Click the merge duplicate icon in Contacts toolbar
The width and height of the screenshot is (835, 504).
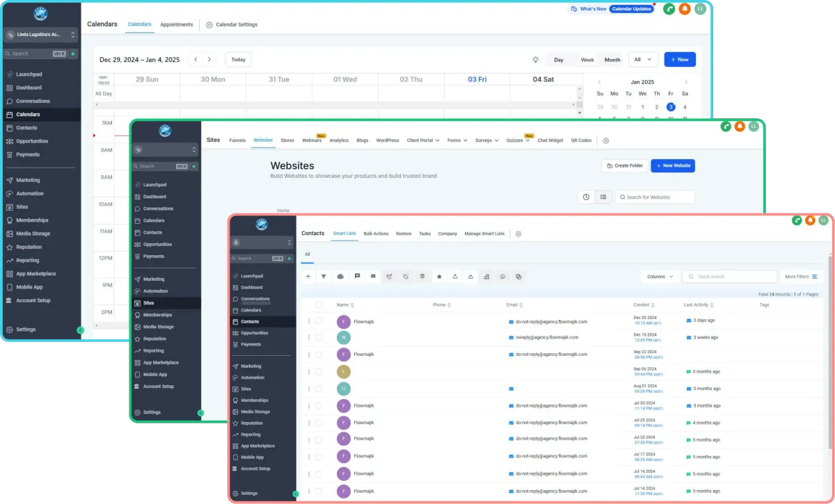pos(518,277)
